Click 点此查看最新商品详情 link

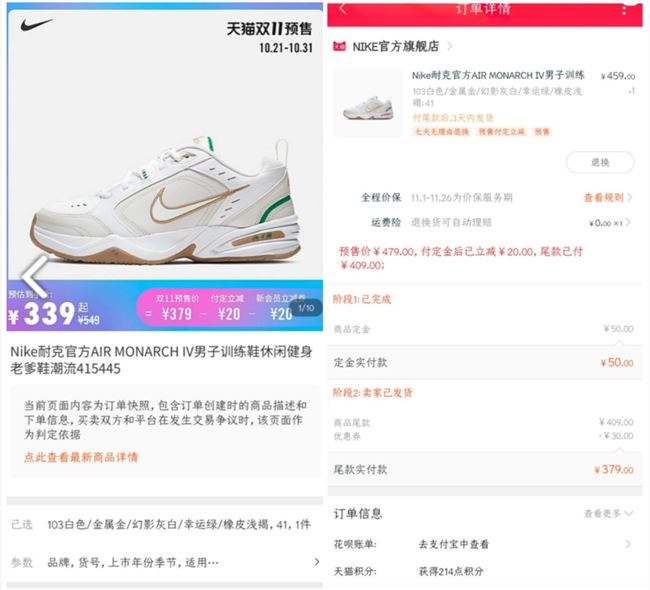[81, 457]
